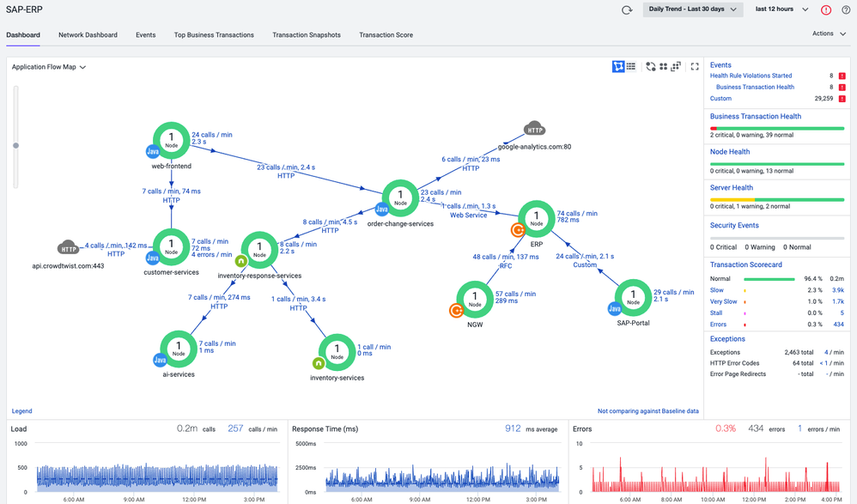Open the Top Business Transactions tab
This screenshot has height=504, width=857.
click(x=215, y=35)
